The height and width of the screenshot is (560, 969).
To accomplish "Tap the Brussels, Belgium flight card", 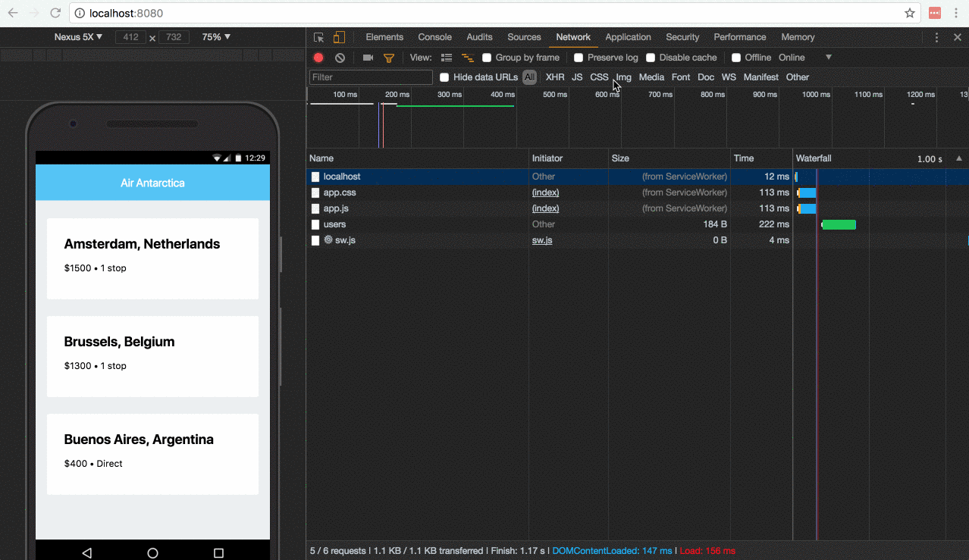I will (x=152, y=356).
